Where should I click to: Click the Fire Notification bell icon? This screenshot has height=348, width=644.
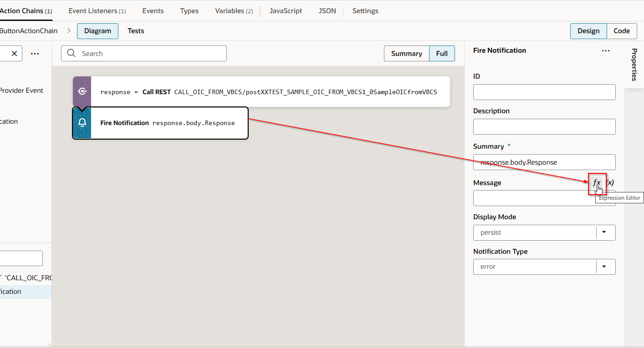(x=82, y=123)
